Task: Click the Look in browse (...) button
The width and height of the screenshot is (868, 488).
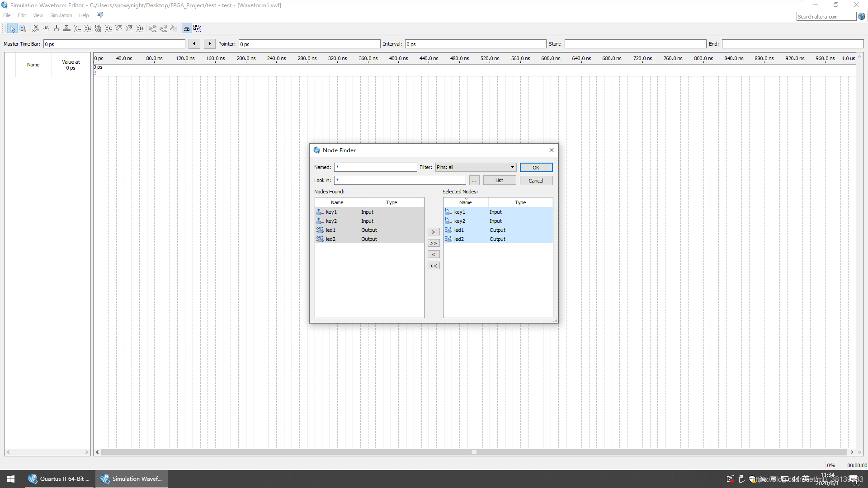Action: 474,181
